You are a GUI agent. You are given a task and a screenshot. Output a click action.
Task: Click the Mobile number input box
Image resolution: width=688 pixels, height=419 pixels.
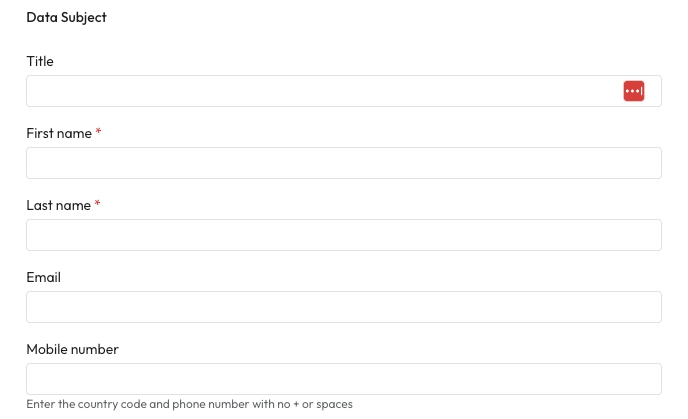(344, 379)
